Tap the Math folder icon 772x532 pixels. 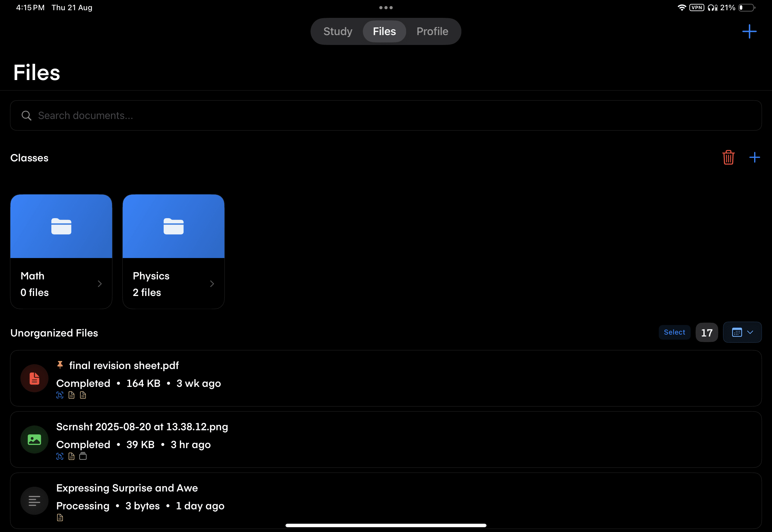pyautogui.click(x=61, y=226)
